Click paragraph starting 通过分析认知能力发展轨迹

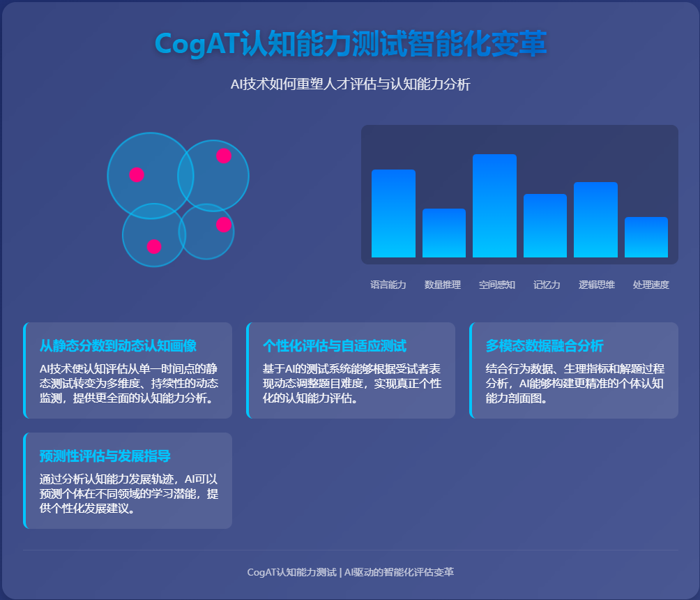pyautogui.click(x=129, y=494)
